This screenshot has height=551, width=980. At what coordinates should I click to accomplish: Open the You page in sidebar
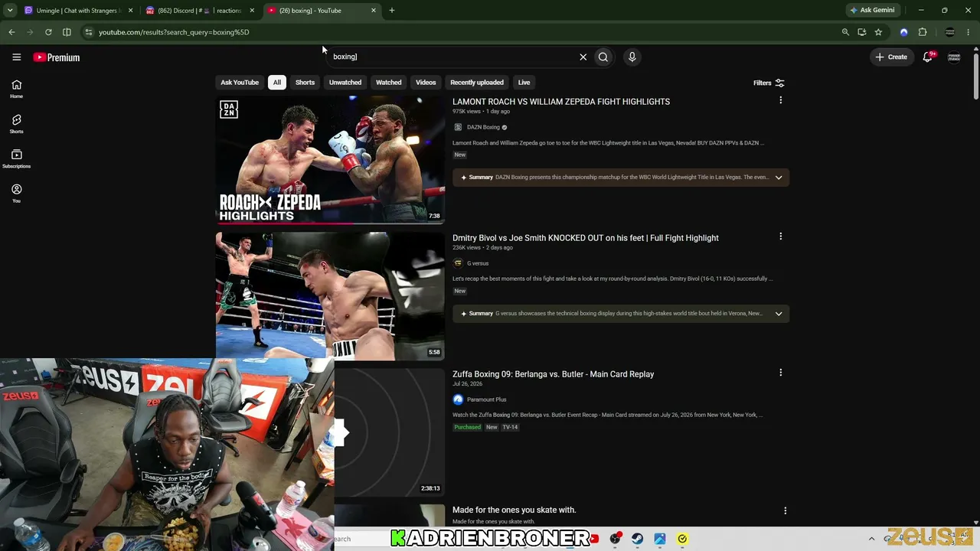coord(16,194)
